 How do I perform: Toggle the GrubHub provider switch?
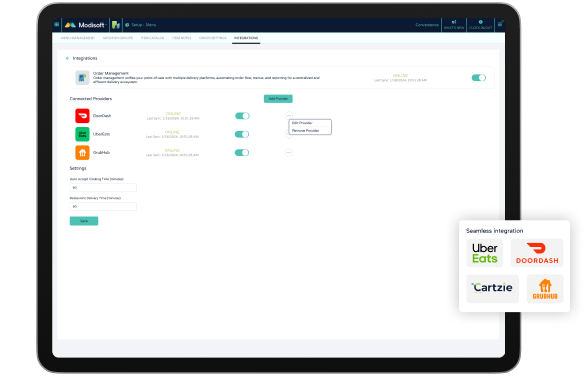[x=242, y=153]
